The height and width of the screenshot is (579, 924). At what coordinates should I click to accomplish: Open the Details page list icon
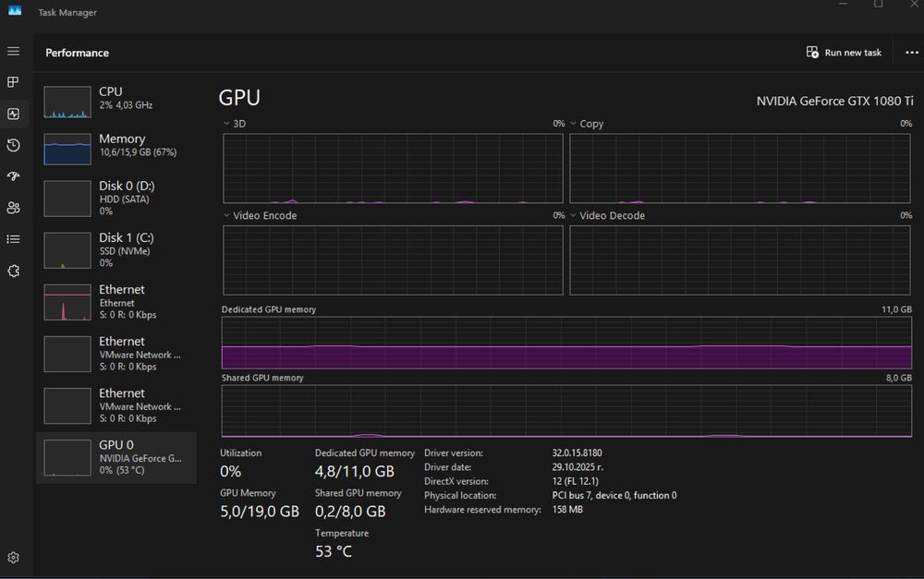coord(13,239)
